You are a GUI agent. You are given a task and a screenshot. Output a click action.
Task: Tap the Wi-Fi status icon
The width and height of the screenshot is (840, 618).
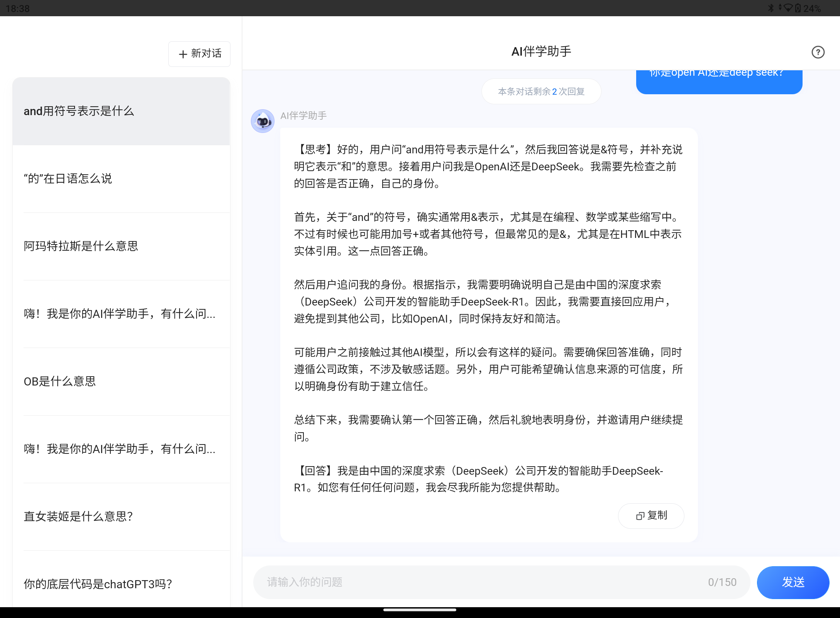tap(788, 8)
